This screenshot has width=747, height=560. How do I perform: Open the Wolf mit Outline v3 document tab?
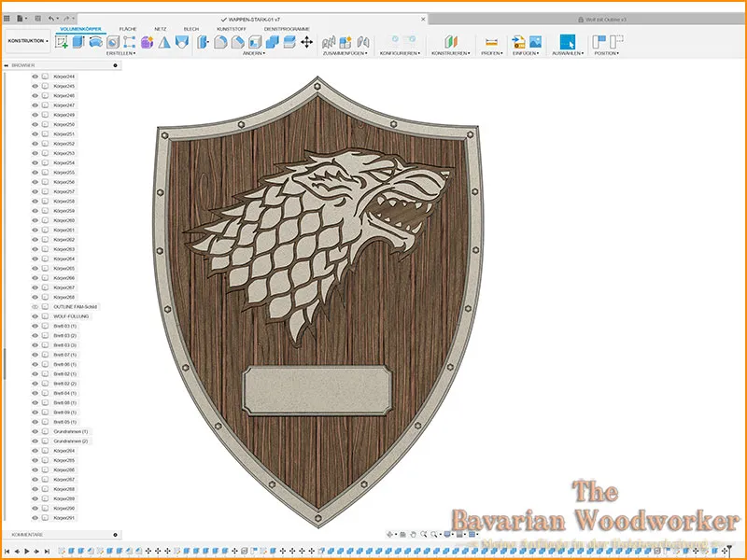point(602,20)
